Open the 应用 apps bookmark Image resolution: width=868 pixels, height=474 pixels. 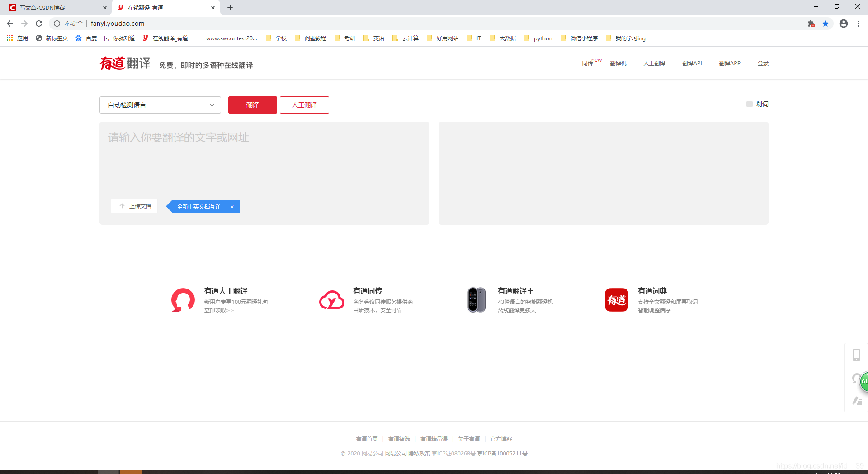[17, 38]
